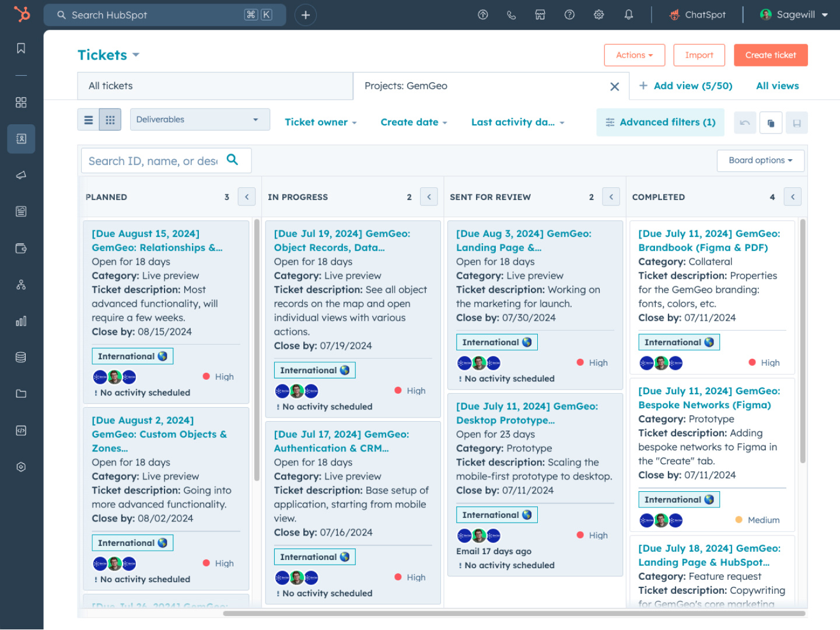Click the Create ticket button
840x630 pixels.
click(771, 55)
